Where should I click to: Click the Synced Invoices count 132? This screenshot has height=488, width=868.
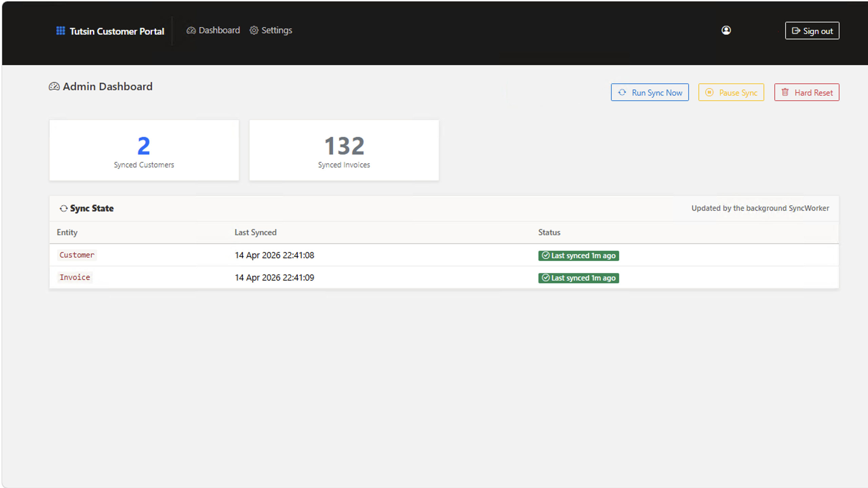(x=344, y=146)
